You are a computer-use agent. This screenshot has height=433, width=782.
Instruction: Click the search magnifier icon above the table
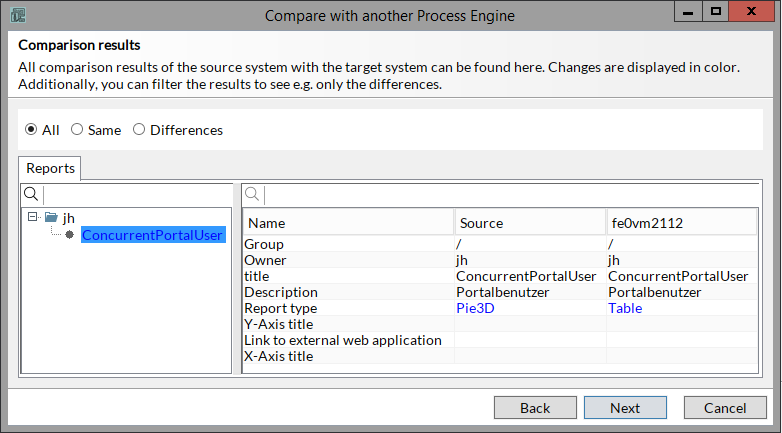[x=253, y=194]
